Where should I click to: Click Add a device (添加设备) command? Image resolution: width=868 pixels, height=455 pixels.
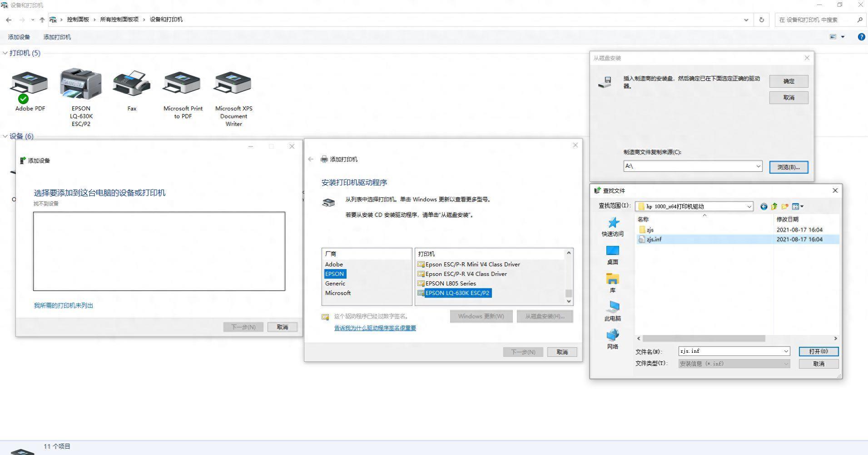(x=19, y=37)
